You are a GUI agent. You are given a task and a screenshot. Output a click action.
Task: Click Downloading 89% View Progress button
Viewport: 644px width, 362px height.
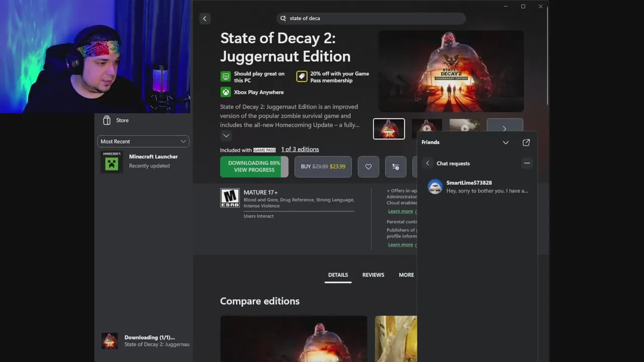254,166
